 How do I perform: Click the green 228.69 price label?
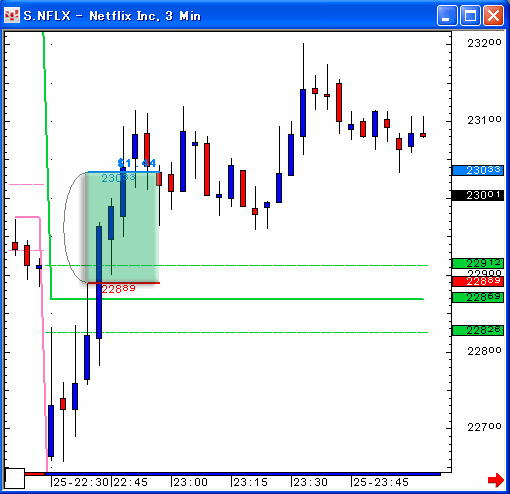tap(478, 297)
